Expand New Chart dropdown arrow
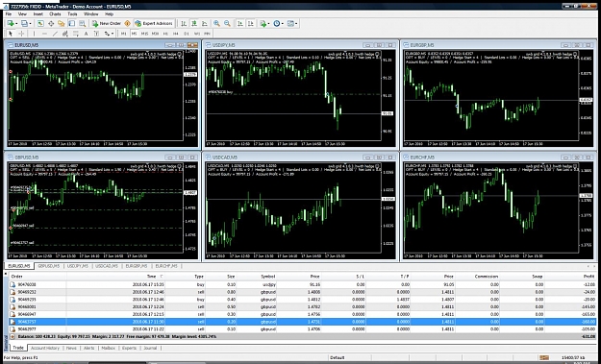Image resolution: width=601 pixels, height=364 pixels. click(x=16, y=24)
